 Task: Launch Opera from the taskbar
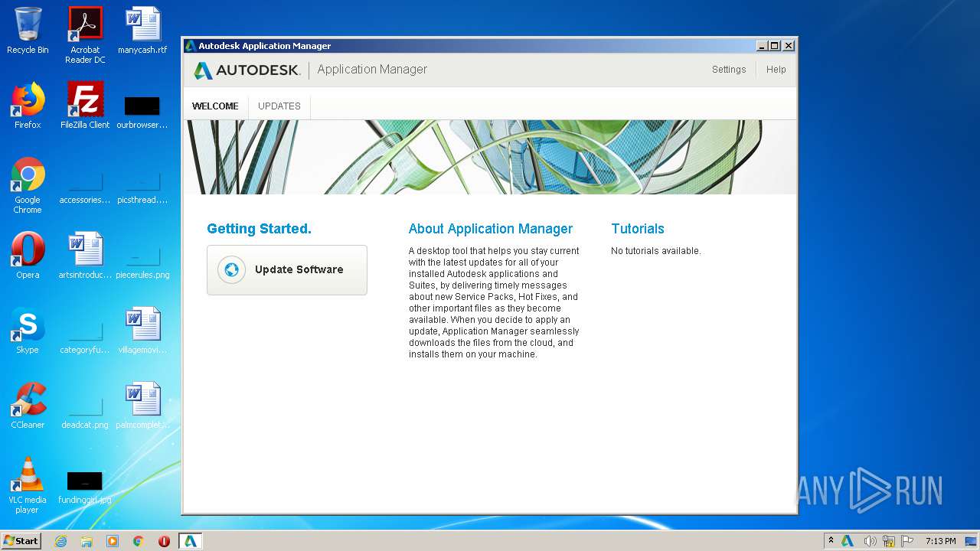coord(164,541)
